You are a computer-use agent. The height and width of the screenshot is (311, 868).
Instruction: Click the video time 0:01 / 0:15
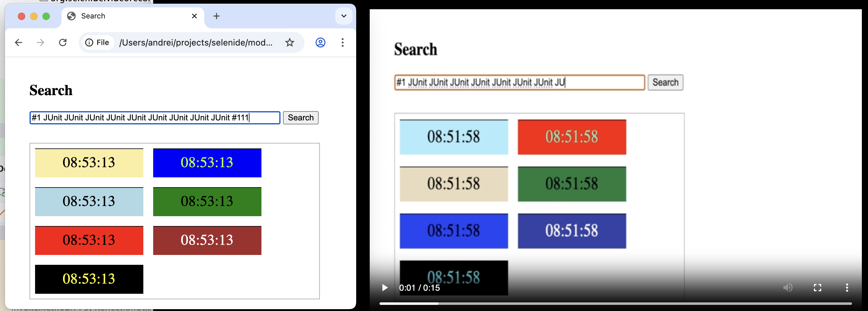pyautogui.click(x=420, y=288)
